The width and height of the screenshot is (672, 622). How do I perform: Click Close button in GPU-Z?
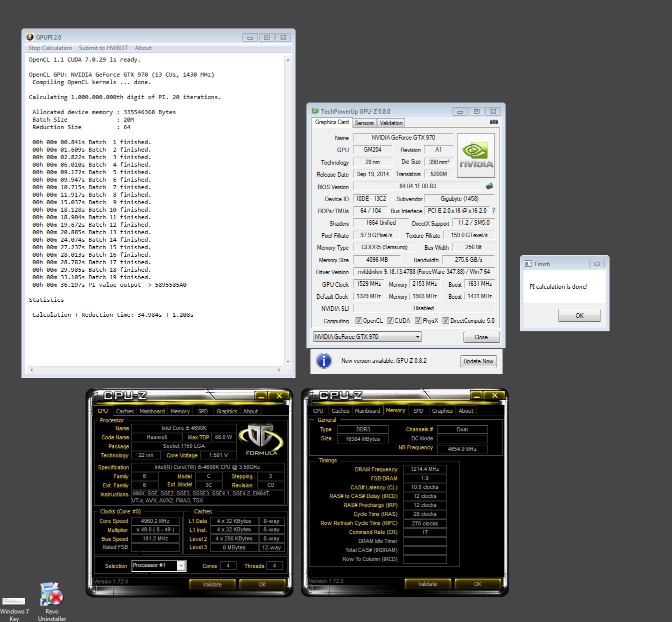tap(481, 337)
